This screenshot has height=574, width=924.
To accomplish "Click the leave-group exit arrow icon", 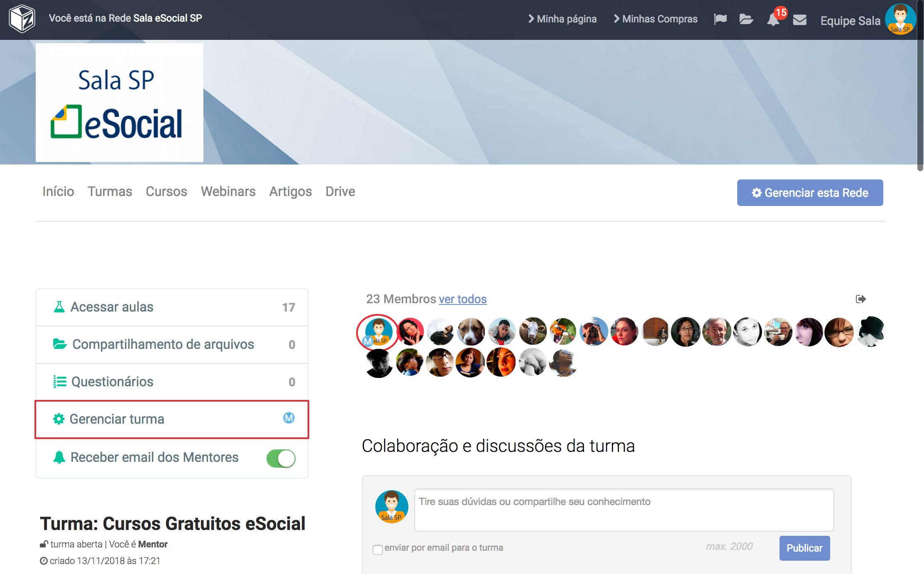I will click(x=861, y=299).
